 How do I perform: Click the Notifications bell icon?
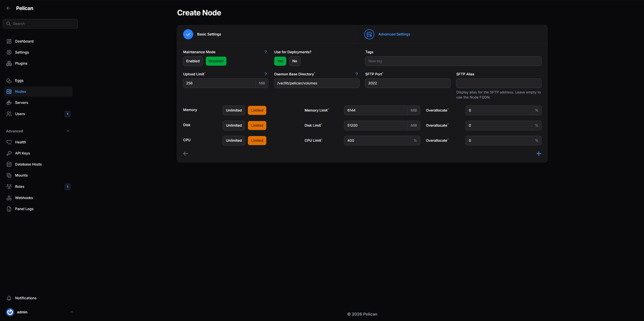click(9, 298)
